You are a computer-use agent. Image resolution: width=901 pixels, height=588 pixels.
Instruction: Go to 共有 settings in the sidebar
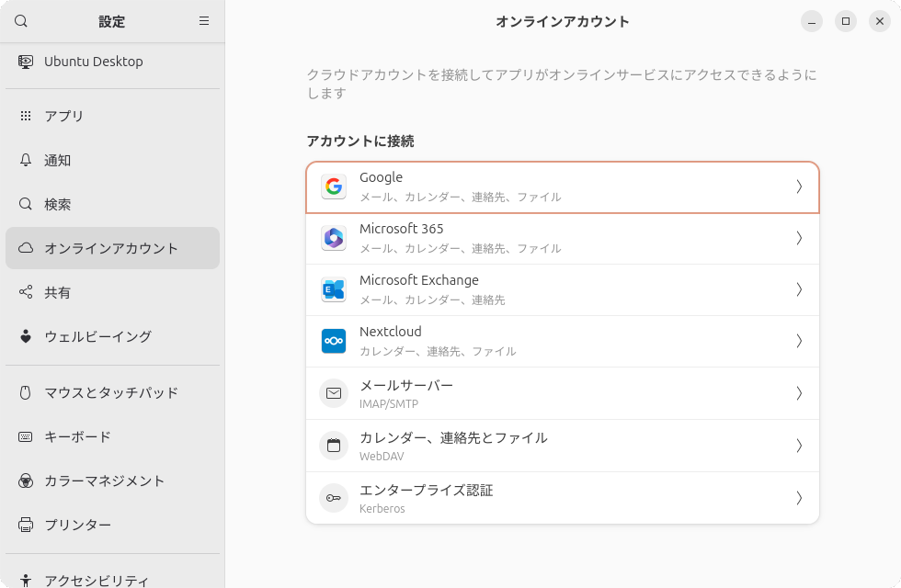[x=58, y=292]
